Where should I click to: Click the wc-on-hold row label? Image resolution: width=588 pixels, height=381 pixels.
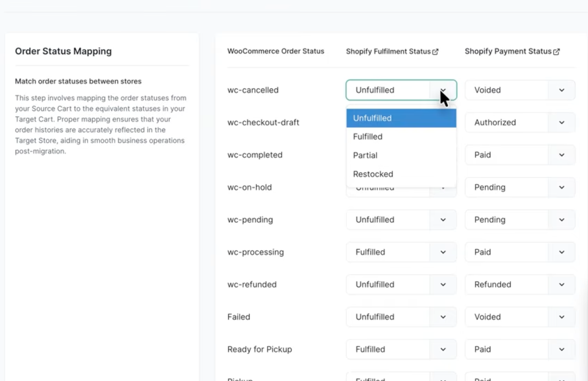[249, 187]
